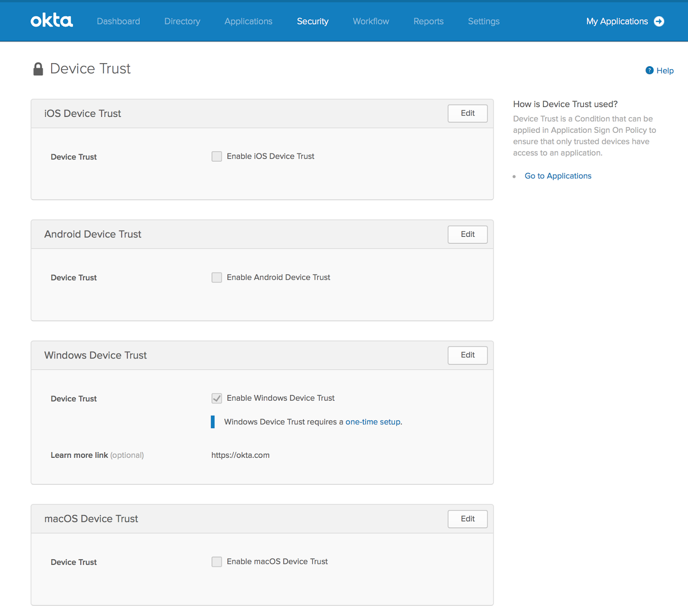The width and height of the screenshot is (688, 616).
Task: Check Enable macOS Device Trust
Action: pos(217,562)
